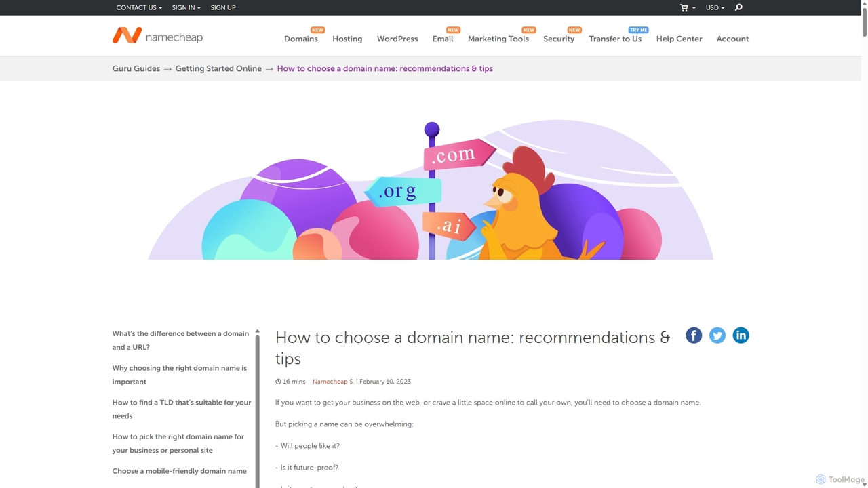Viewport: 868px width, 488px height.
Task: Open the Email menu
Action: coord(443,39)
